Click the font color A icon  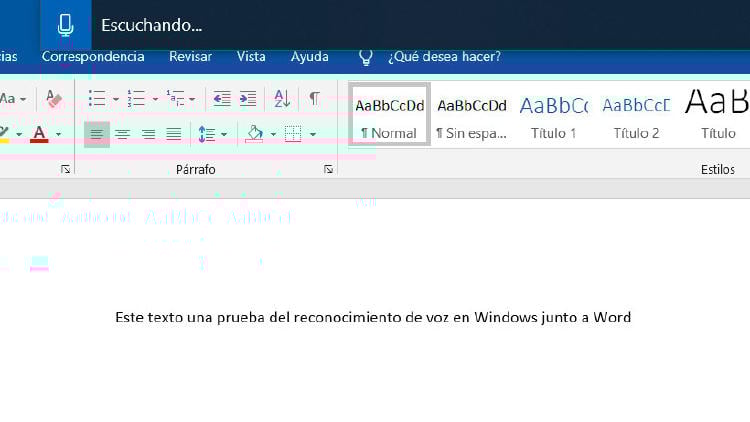click(x=39, y=133)
